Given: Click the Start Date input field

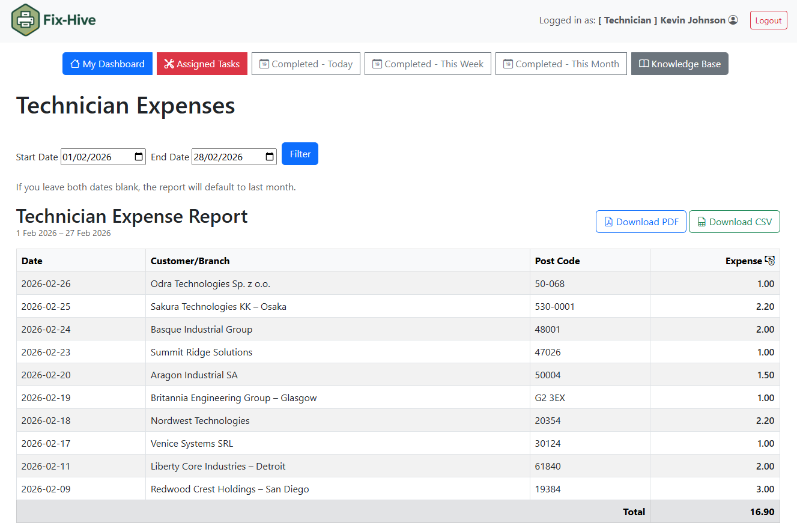Looking at the screenshot, I should (x=96, y=157).
